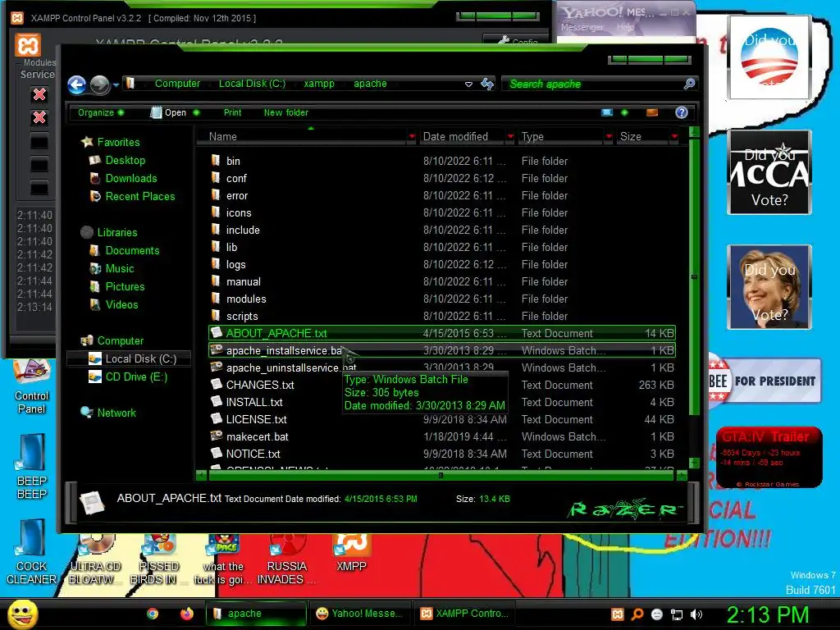Sort by the Type column header
This screenshot has width=840, height=630.
click(561, 137)
